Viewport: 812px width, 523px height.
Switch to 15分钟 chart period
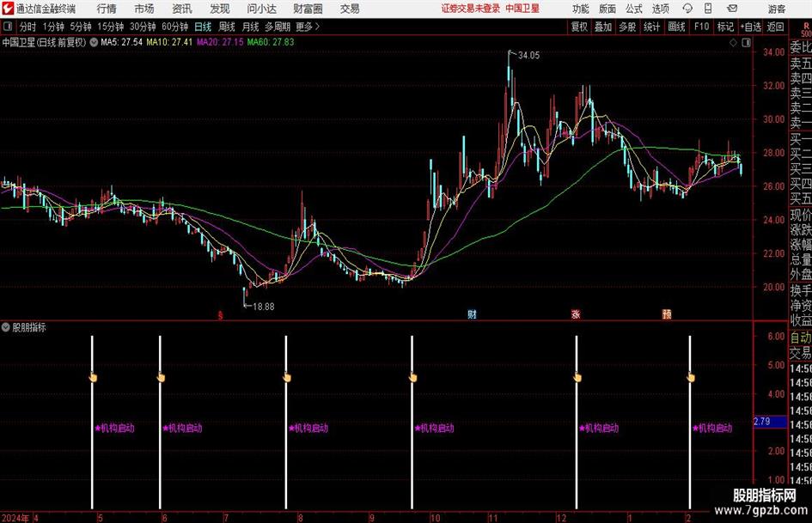click(x=110, y=27)
